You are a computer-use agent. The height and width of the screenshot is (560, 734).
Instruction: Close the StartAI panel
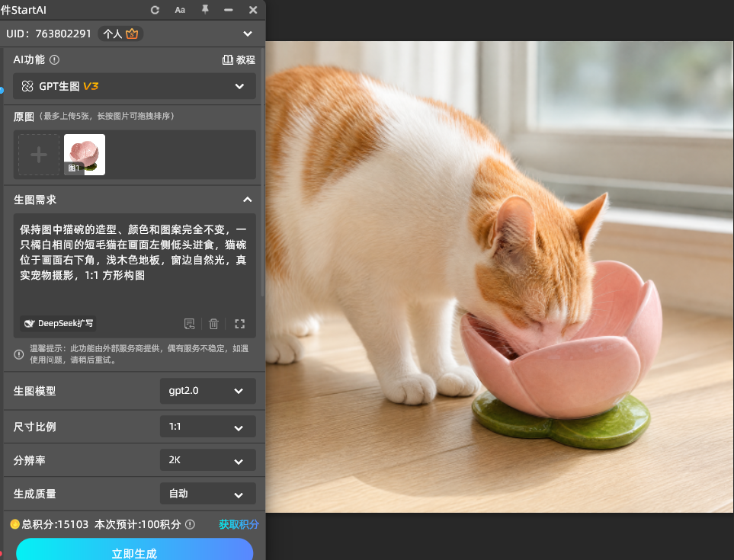click(x=253, y=10)
